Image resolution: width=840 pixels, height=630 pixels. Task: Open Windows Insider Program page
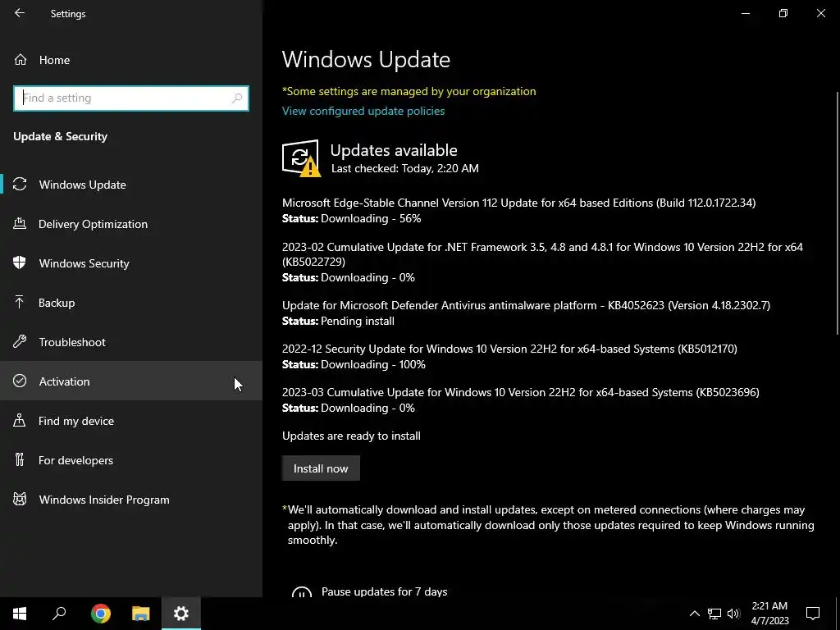[x=131, y=500]
